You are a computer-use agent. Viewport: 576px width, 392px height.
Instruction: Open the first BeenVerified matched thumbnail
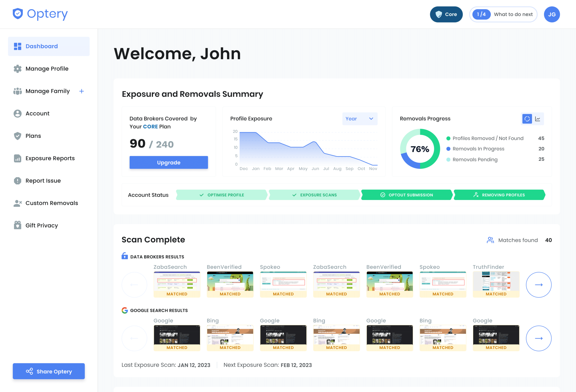tap(230, 284)
